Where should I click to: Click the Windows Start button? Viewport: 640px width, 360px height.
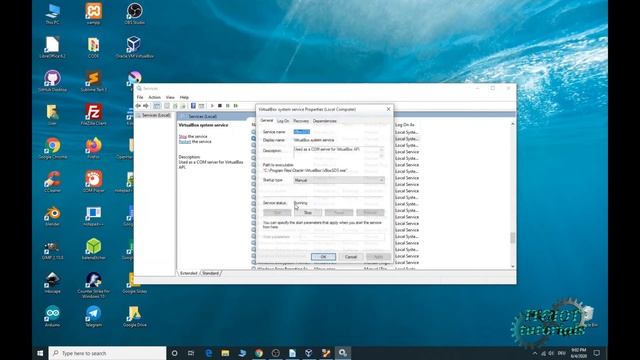click(x=40, y=353)
